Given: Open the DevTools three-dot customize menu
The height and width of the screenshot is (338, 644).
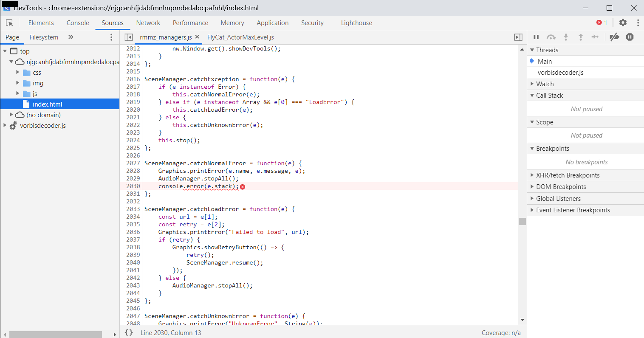Looking at the screenshot, I should click(638, 23).
